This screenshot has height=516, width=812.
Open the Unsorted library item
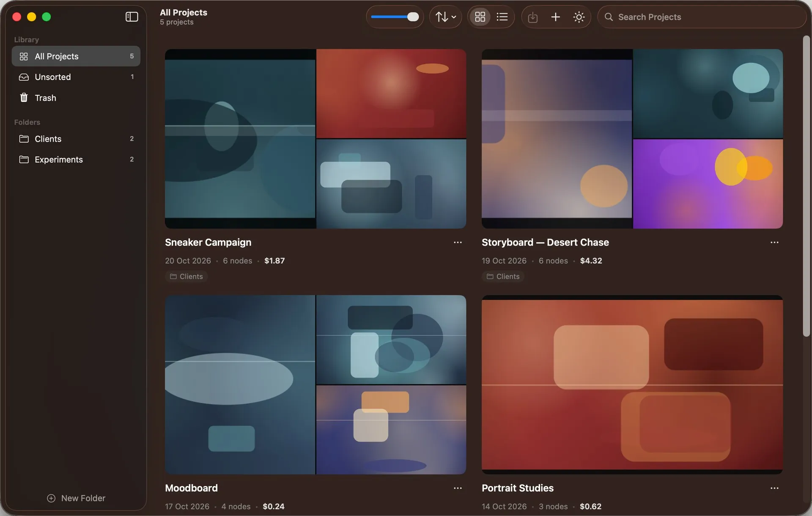[76, 77]
